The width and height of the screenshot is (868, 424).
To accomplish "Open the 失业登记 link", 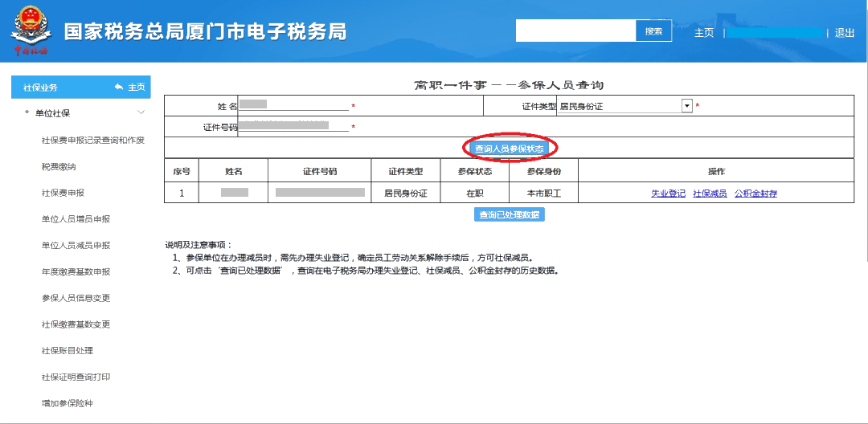I will [668, 194].
